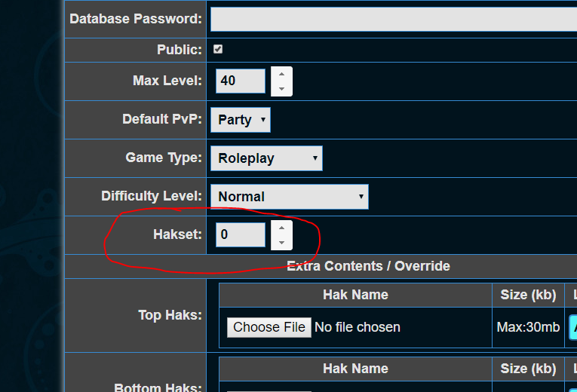The height and width of the screenshot is (392, 577).
Task: Click the Max:30mb cell in Top Haks
Action: coord(528,327)
